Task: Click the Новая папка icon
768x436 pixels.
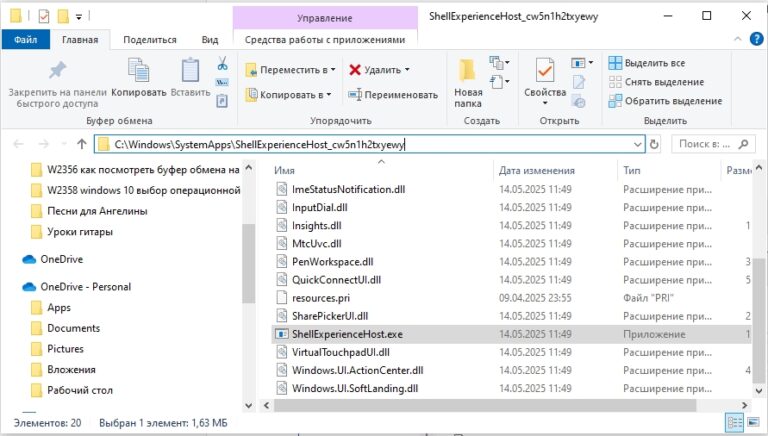Action: 467,70
